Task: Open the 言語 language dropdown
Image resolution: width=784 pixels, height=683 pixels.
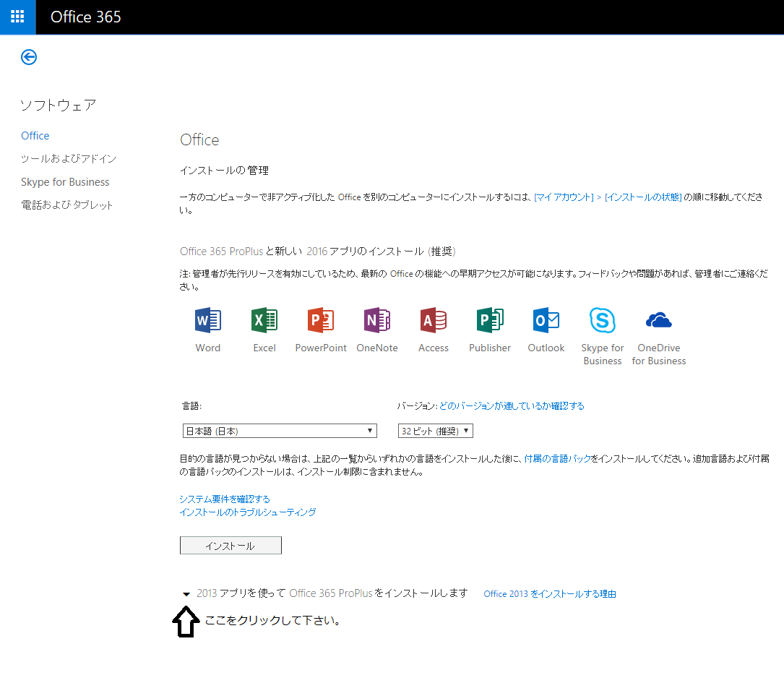Action: (x=280, y=431)
